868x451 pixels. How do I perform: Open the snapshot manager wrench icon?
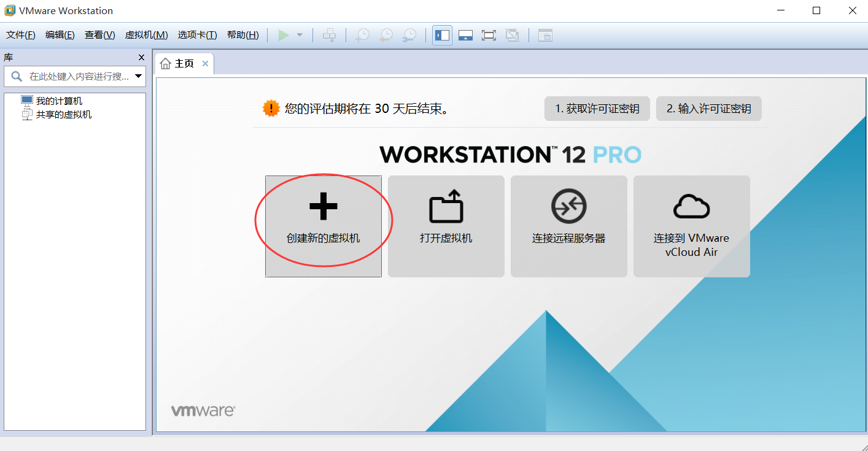click(x=409, y=35)
